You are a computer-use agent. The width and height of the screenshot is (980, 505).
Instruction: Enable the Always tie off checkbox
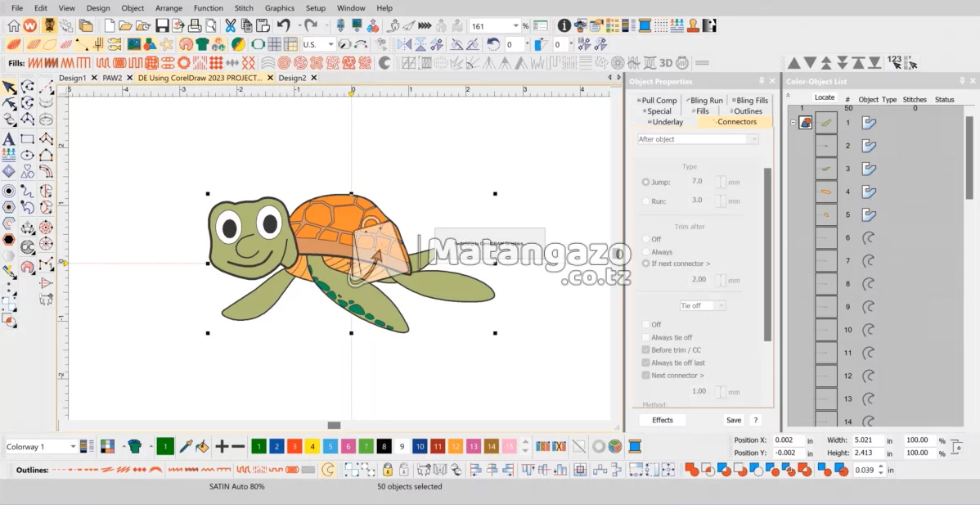(x=645, y=337)
